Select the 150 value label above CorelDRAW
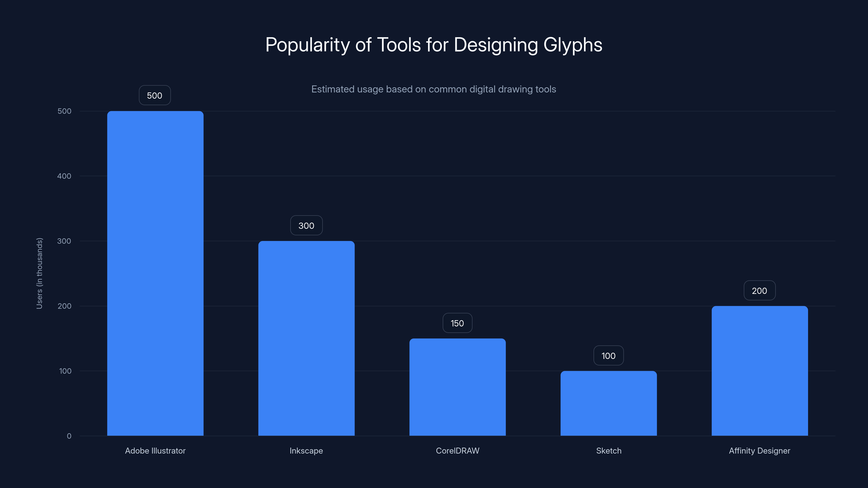This screenshot has height=488, width=868. click(x=457, y=323)
